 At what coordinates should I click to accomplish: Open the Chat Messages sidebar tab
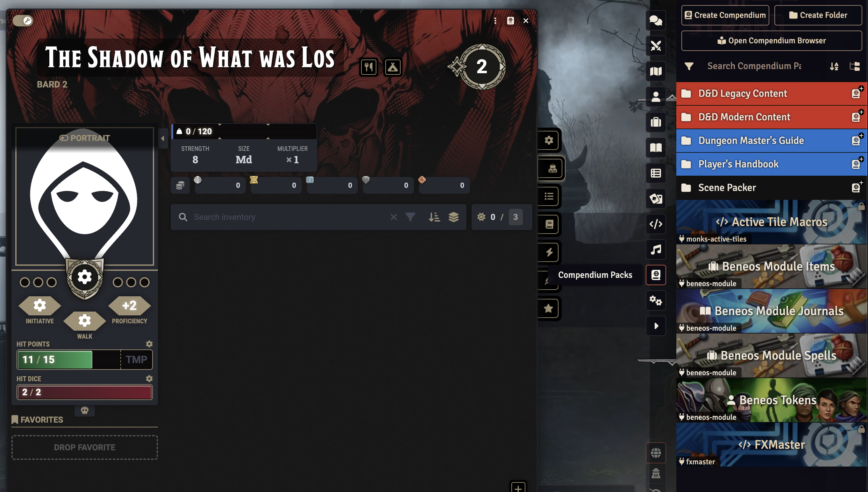point(655,20)
